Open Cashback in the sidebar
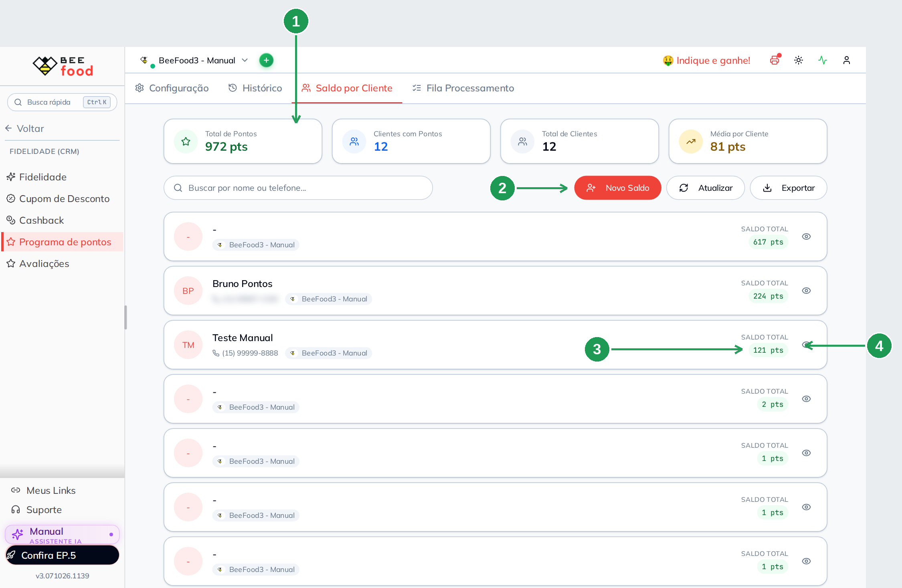Viewport: 902px width, 588px height. (62, 220)
